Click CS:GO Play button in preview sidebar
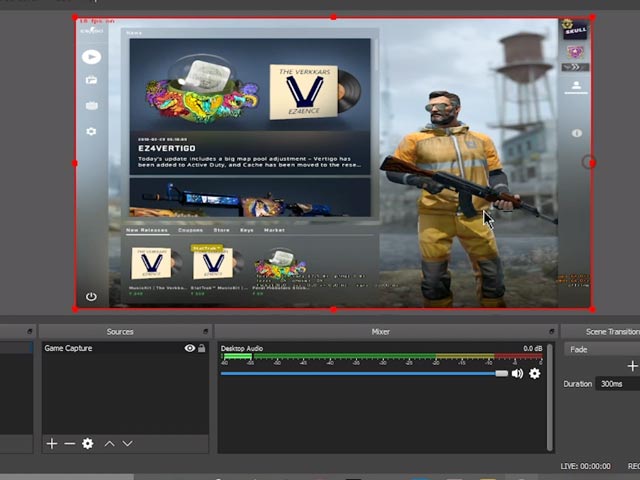 tap(91, 57)
